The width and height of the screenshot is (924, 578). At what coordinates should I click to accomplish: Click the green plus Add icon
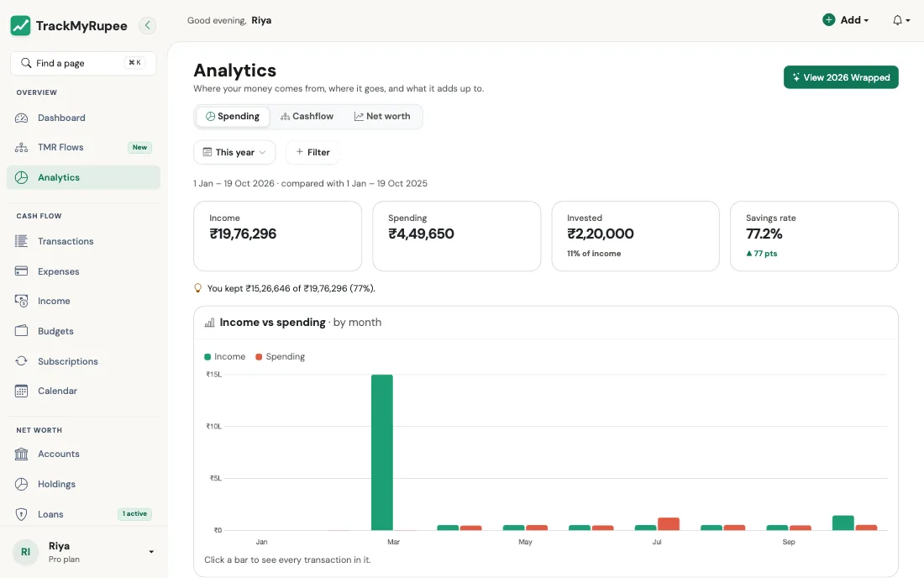828,20
